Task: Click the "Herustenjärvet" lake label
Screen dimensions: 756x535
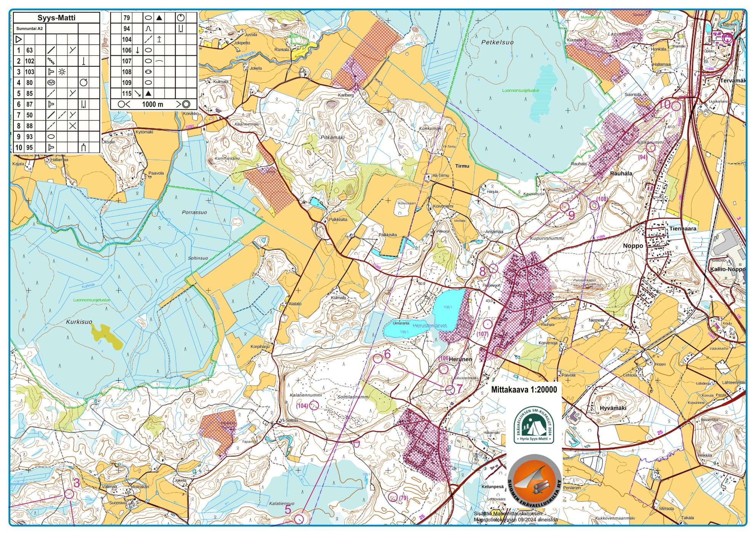Action: click(x=430, y=326)
